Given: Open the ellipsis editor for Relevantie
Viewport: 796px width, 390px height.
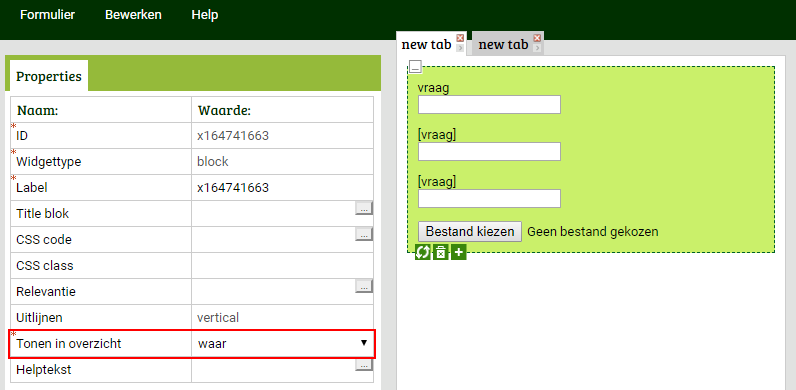Looking at the screenshot, I should 363,286.
